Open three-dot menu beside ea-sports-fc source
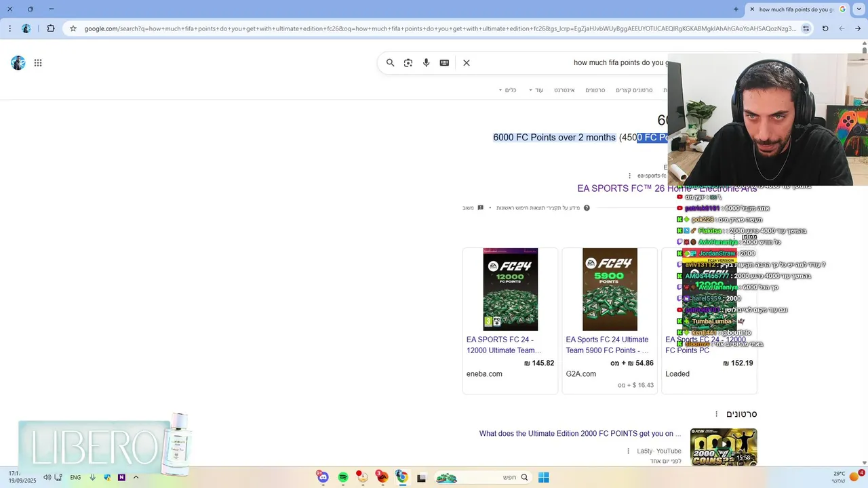868x488 pixels. click(x=629, y=176)
